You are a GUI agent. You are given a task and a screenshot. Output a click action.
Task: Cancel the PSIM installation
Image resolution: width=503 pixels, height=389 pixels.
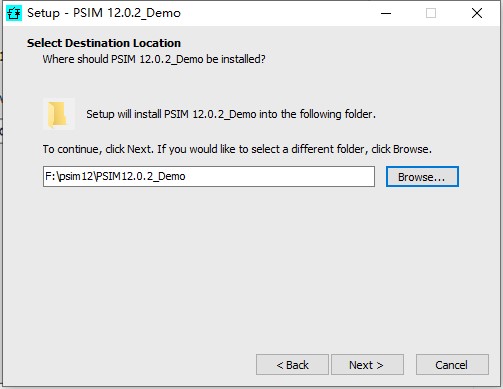point(452,365)
